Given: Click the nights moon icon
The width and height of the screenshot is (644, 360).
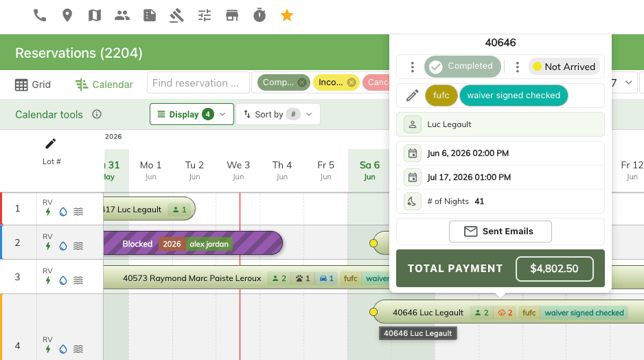Looking at the screenshot, I should (413, 201).
